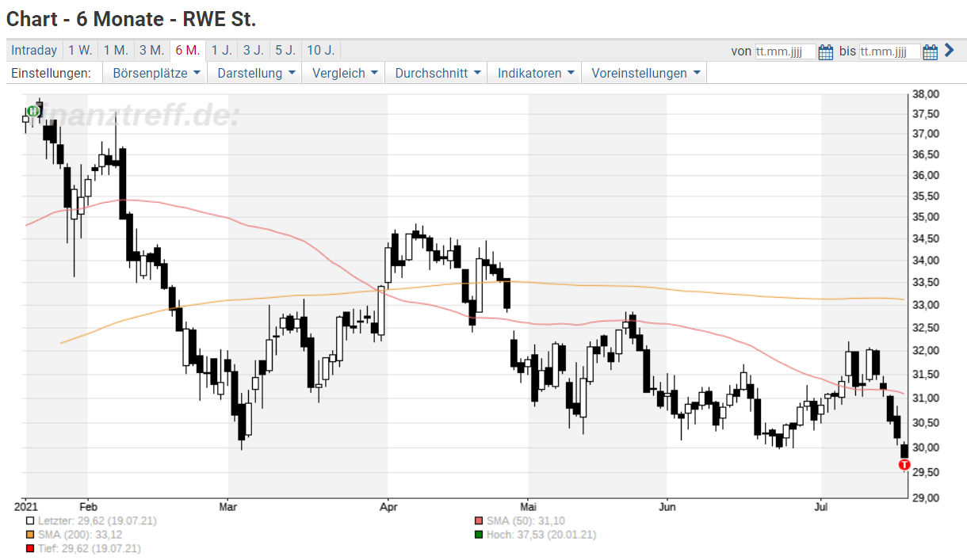The image size is (967, 560).
Task: Focus the 'von' start date field
Action: click(785, 52)
